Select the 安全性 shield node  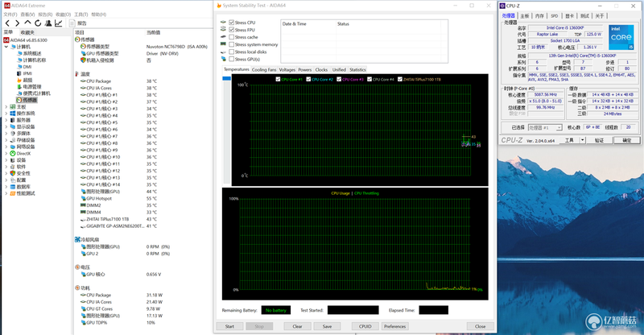coord(20,173)
